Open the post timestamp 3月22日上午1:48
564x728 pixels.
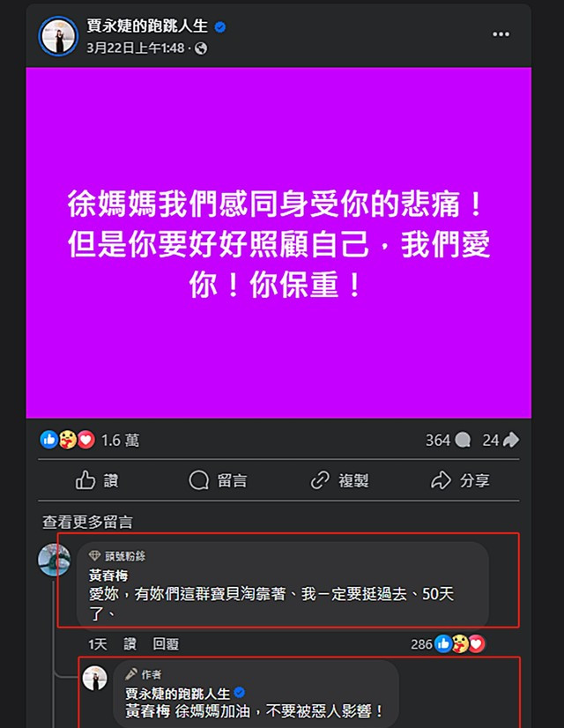[x=136, y=48]
